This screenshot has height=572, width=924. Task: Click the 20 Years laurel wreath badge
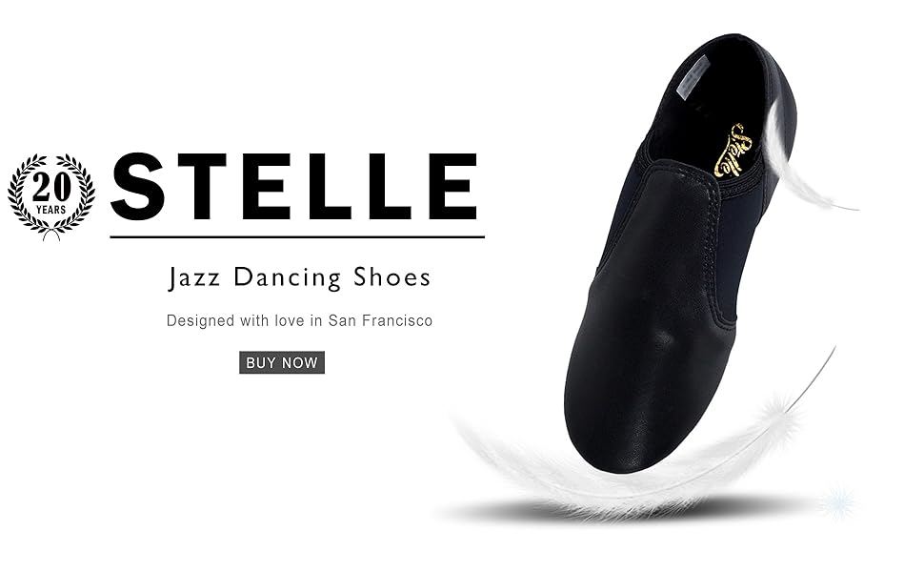(51, 197)
